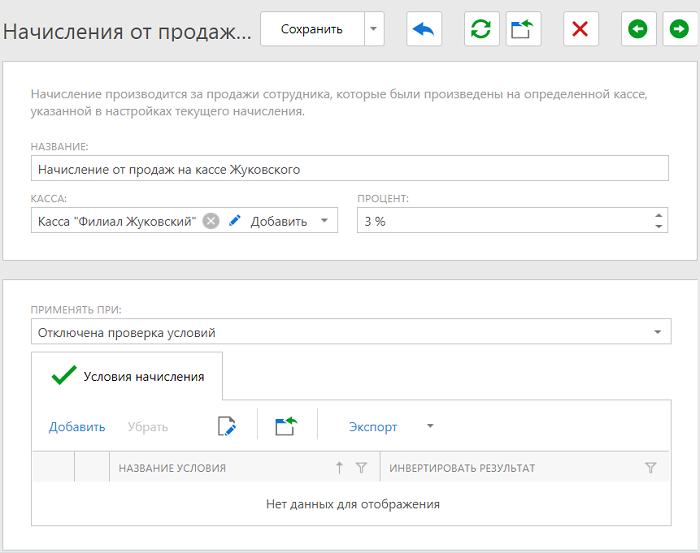Open the Сохранить dropdown arrow
700x553 pixels.
[x=374, y=29]
